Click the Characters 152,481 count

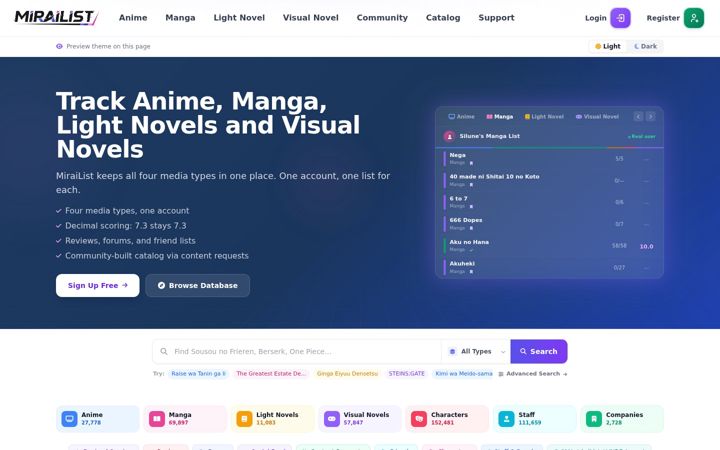tap(442, 423)
